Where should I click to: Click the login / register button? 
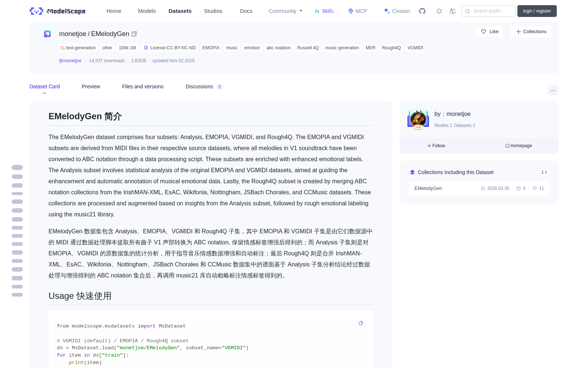537,11
